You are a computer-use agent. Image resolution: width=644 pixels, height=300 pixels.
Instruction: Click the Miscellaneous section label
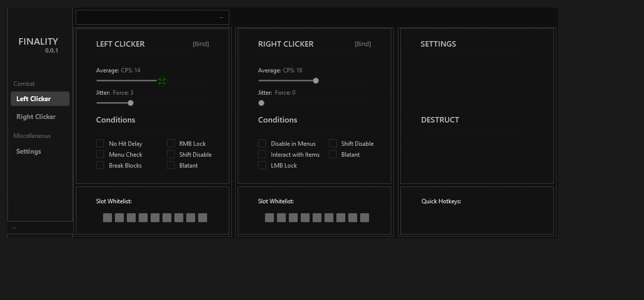32,136
